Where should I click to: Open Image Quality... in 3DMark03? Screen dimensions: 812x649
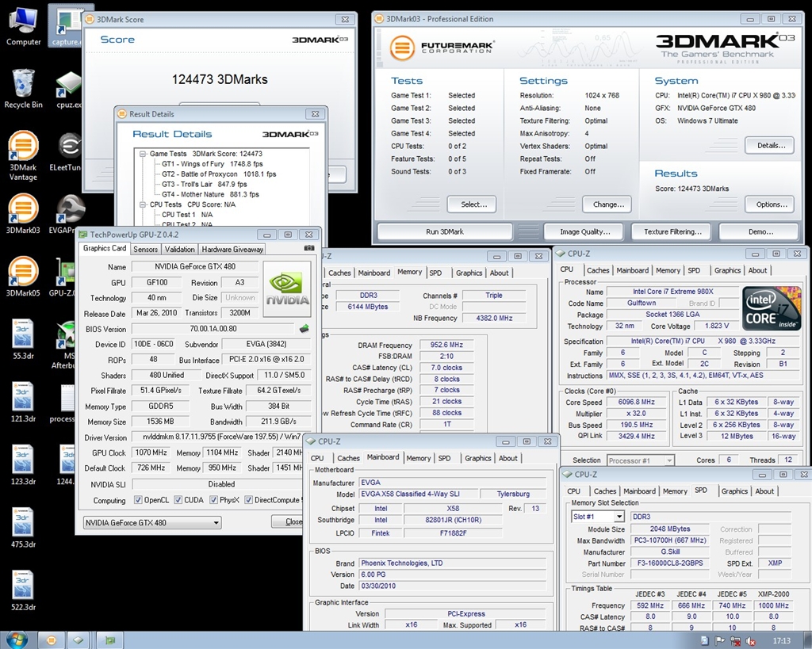coord(585,232)
